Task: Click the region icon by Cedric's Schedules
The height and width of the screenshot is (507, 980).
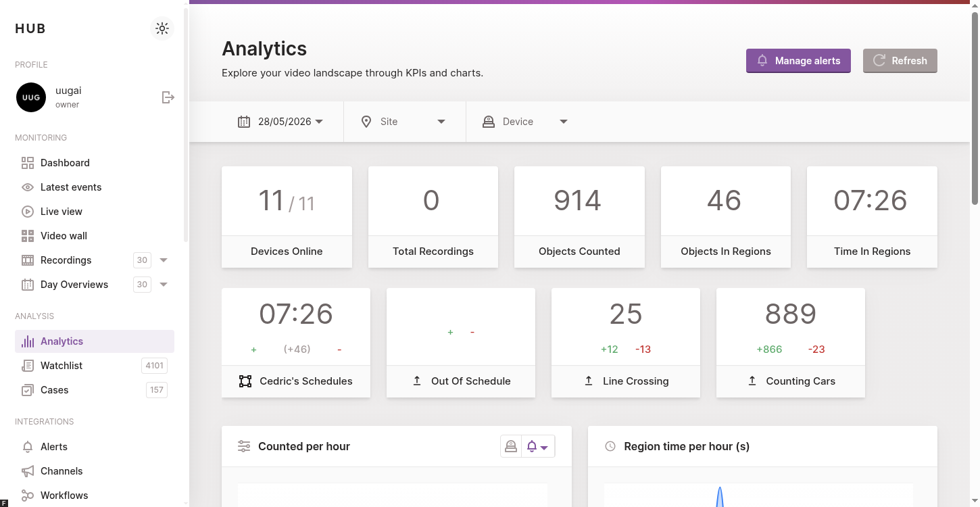Action: pyautogui.click(x=245, y=381)
